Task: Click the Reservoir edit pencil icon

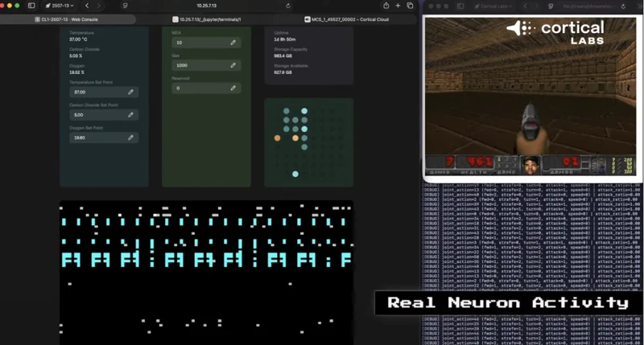Action: [x=233, y=88]
